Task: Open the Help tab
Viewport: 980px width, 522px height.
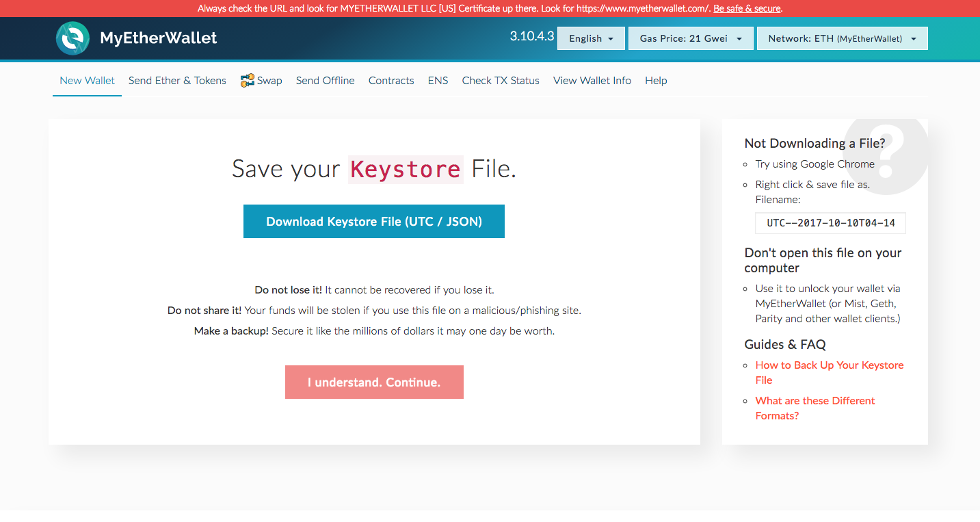Action: (656, 81)
